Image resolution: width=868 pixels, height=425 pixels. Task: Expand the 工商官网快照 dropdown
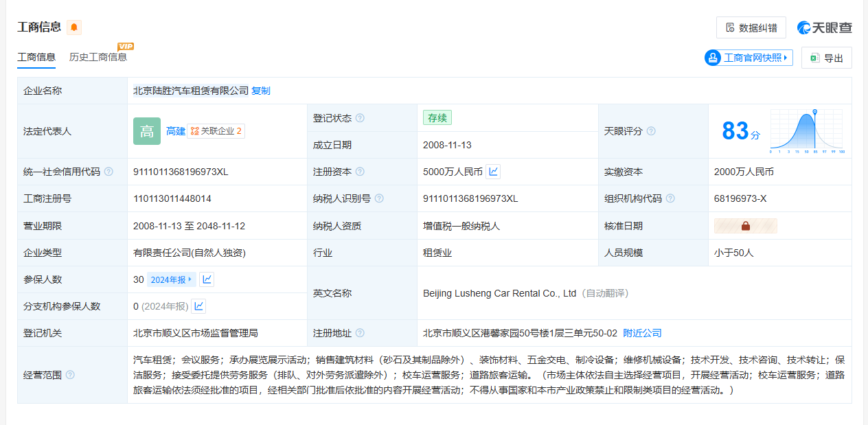click(749, 58)
